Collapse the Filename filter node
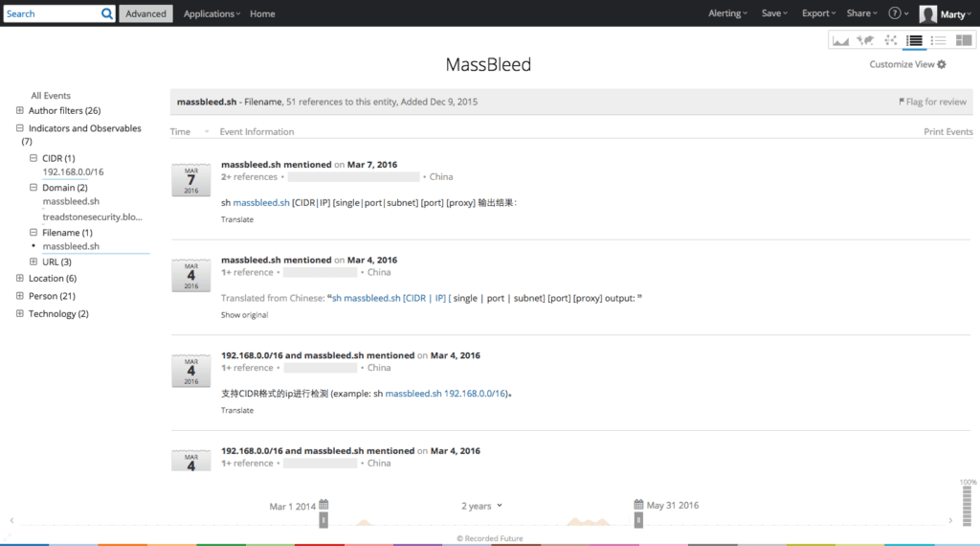 (33, 232)
